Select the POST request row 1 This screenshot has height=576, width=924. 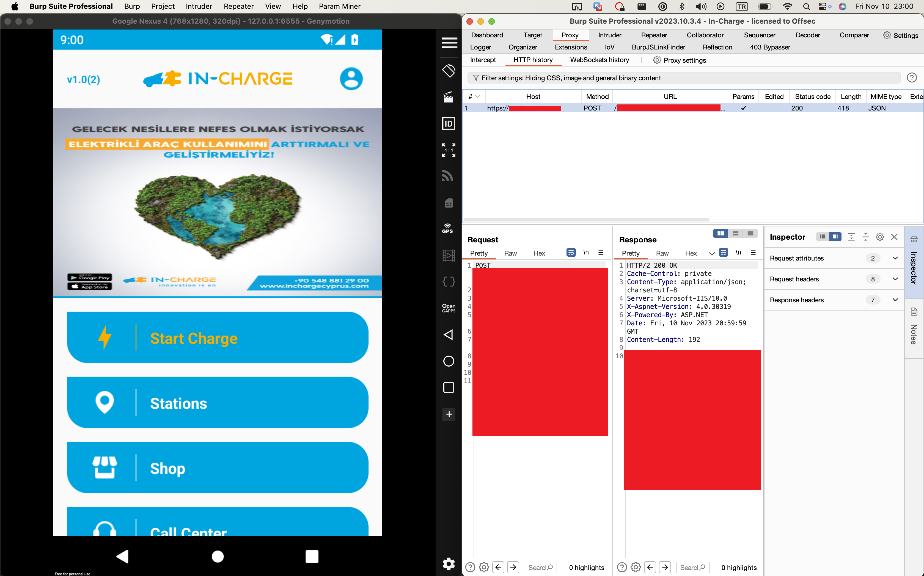(x=693, y=108)
